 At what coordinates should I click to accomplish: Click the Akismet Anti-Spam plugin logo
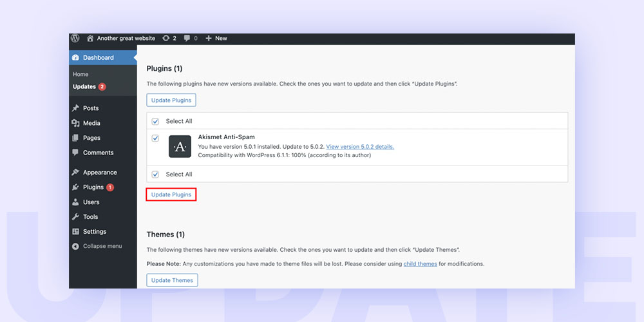(180, 147)
